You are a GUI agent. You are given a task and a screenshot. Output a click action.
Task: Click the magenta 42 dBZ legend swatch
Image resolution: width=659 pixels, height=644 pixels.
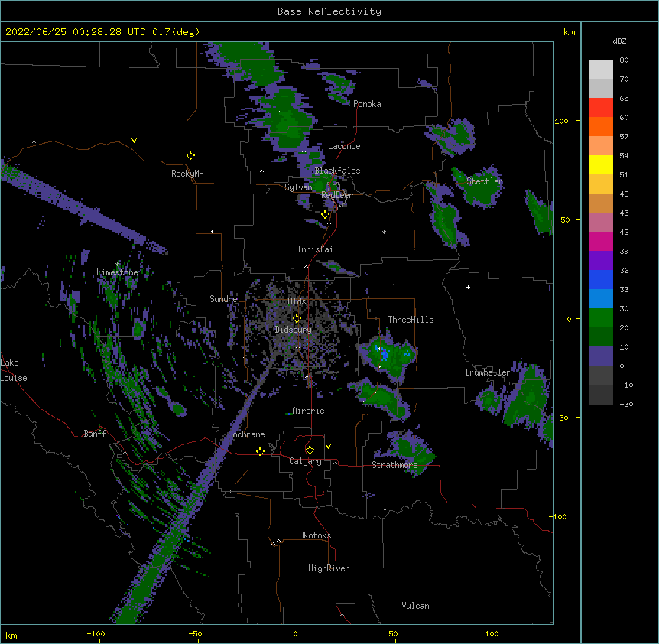601,241
